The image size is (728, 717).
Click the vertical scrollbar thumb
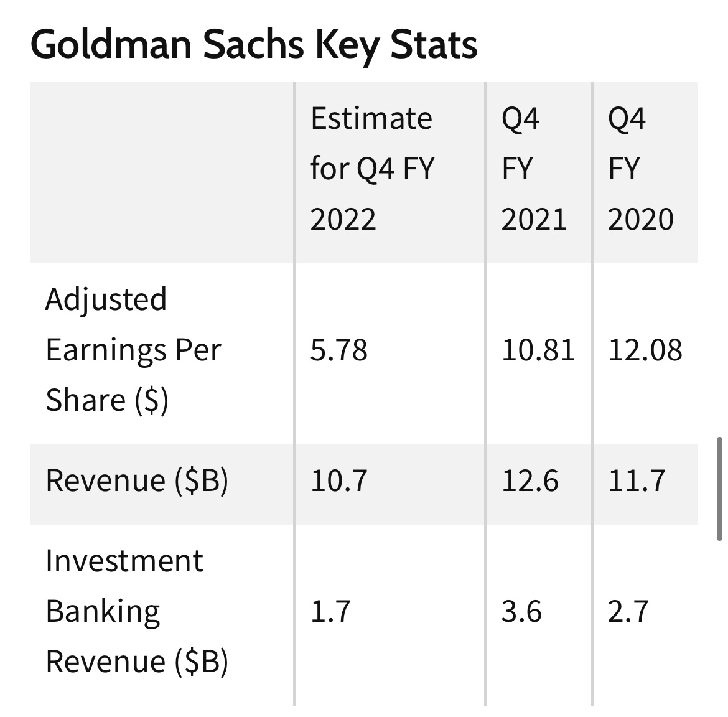point(719,489)
